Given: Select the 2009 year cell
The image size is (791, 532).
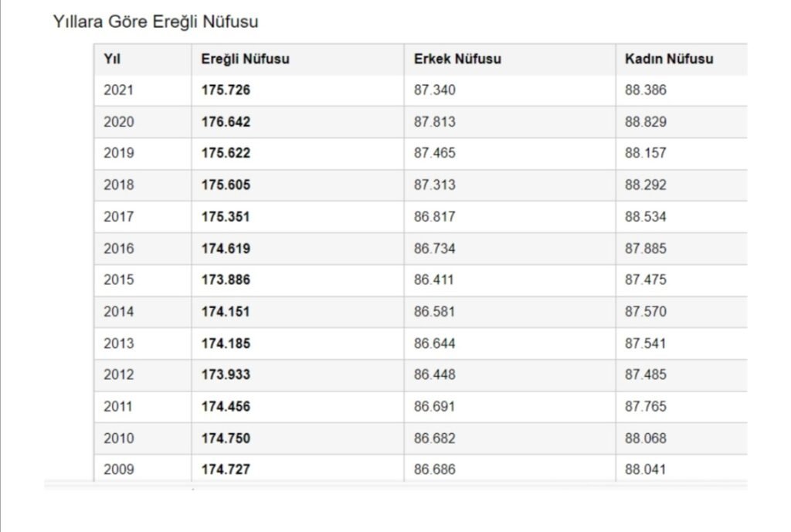Looking at the screenshot, I should (x=118, y=469).
